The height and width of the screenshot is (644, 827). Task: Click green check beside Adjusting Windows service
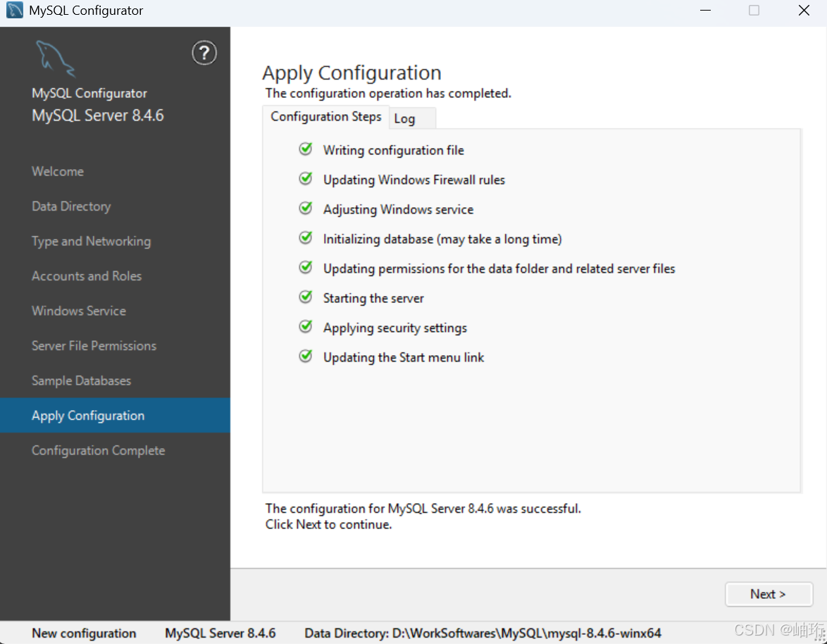(x=306, y=209)
